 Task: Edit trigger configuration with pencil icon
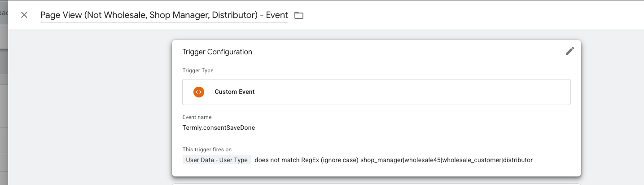click(570, 51)
